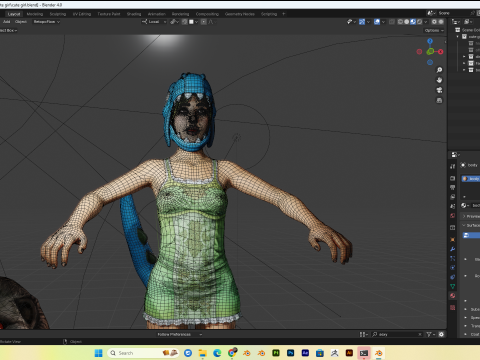Toggle snapping magnet in header
The width and height of the screenshot is (480, 360).
tap(184, 22)
